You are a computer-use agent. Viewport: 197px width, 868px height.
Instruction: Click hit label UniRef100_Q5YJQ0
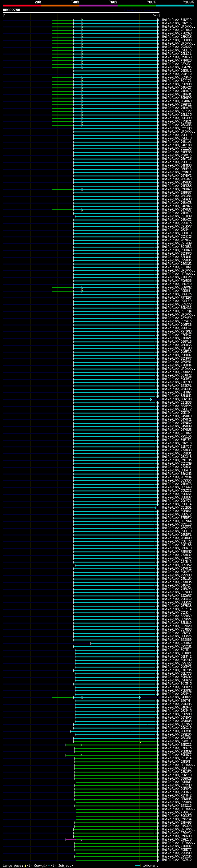pos(177,128)
